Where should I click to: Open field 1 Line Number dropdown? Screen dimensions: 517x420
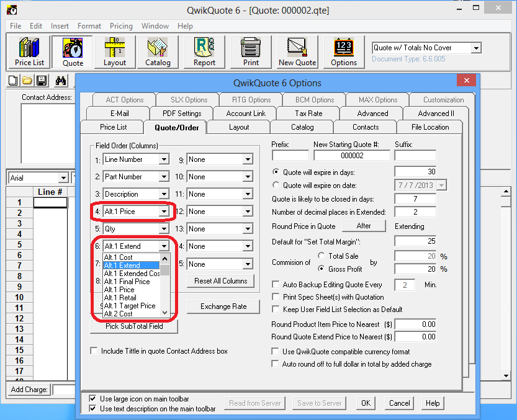tap(164, 159)
